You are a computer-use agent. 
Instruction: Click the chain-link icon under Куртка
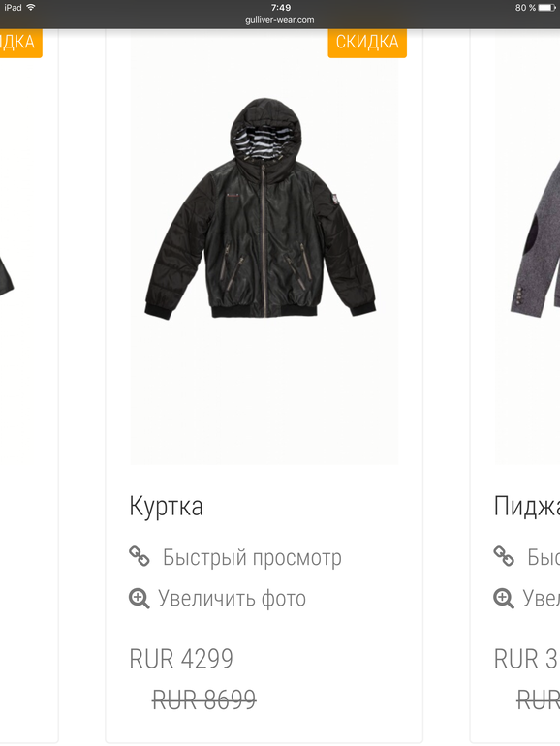[140, 556]
